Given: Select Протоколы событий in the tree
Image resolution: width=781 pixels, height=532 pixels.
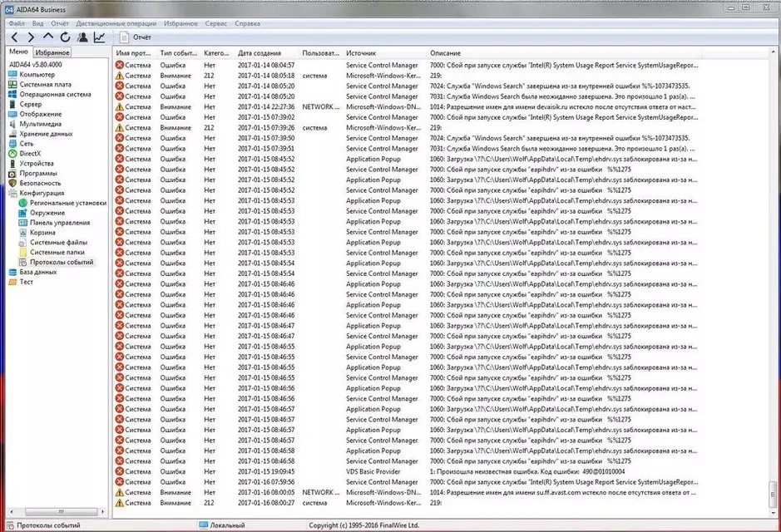Looking at the screenshot, I should [x=62, y=263].
